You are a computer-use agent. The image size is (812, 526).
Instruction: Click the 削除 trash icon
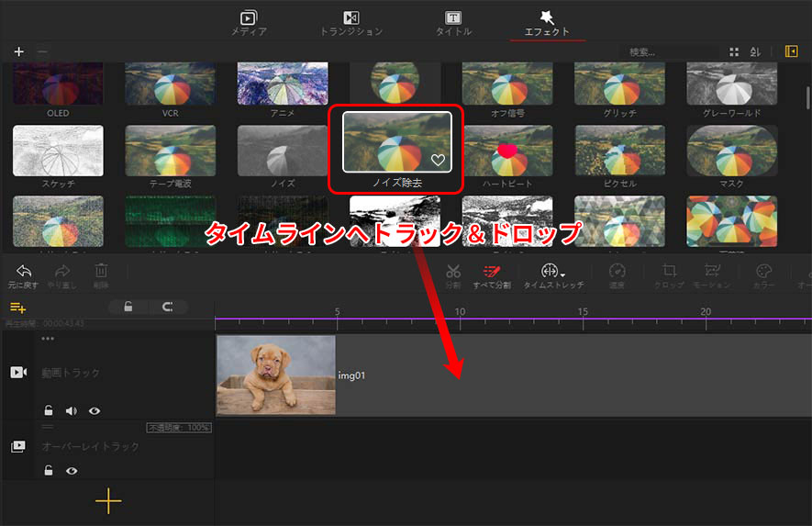pos(101,271)
